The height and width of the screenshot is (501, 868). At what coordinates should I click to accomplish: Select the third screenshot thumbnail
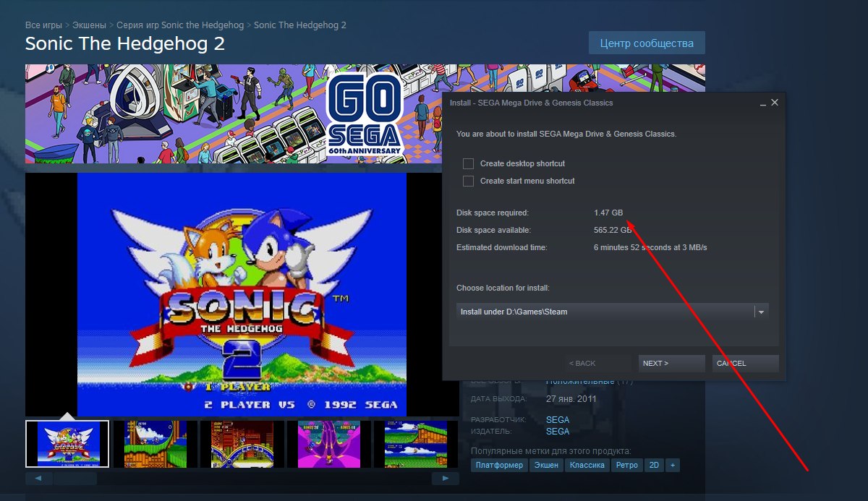pos(242,444)
